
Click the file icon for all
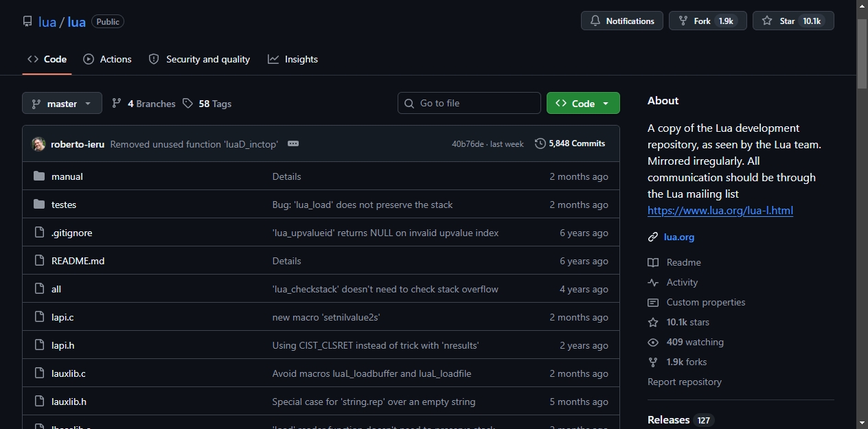pos(39,289)
